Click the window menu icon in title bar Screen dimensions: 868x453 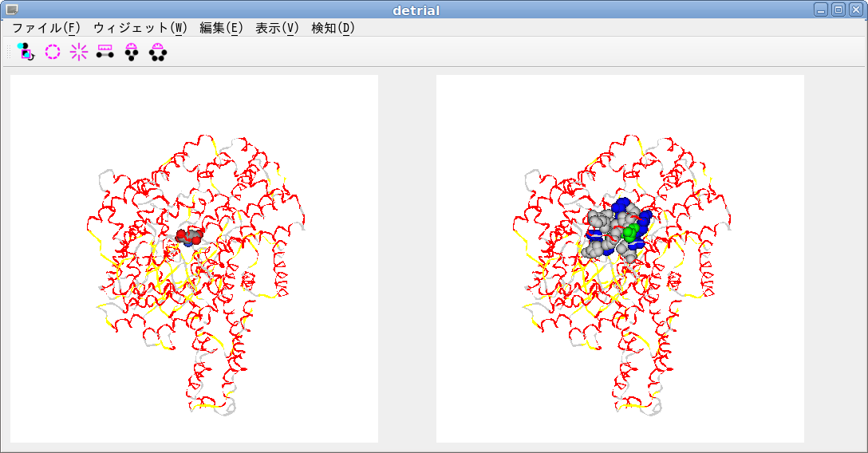click(x=11, y=10)
